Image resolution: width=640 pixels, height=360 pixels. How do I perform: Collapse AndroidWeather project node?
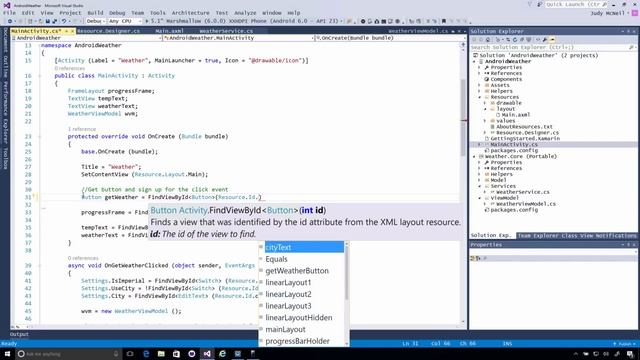475,62
